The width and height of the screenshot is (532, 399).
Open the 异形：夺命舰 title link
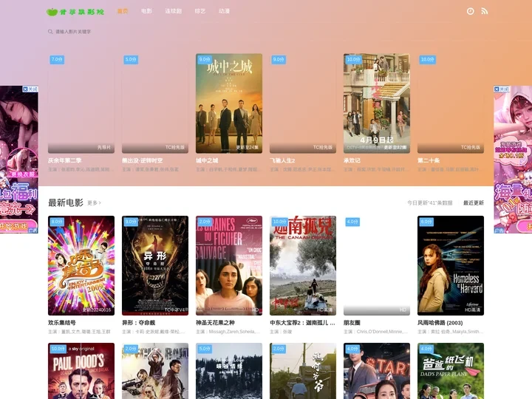pos(139,323)
